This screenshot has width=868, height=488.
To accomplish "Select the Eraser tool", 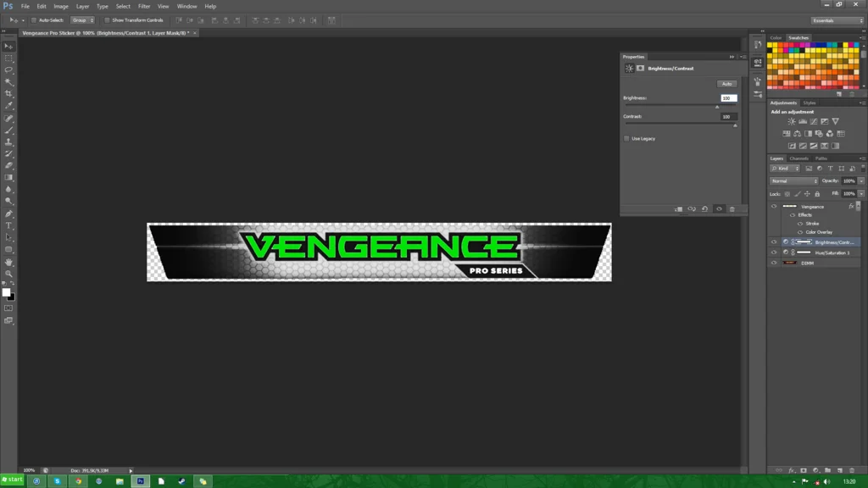I will (8, 166).
